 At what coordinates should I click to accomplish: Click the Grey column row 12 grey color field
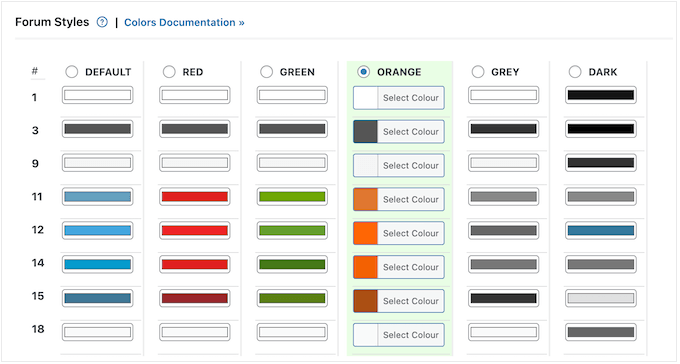pyautogui.click(x=503, y=230)
